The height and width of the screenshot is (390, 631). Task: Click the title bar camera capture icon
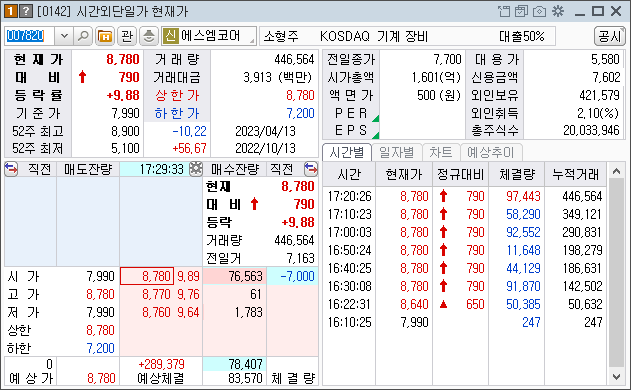click(x=539, y=11)
